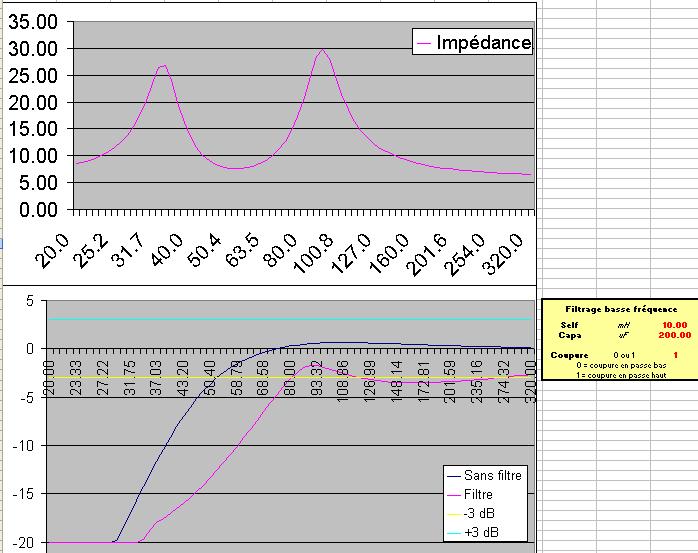Image resolution: width=698 pixels, height=553 pixels.
Task: Click the 274.32 label on lower chart axis
Action: tap(503, 381)
